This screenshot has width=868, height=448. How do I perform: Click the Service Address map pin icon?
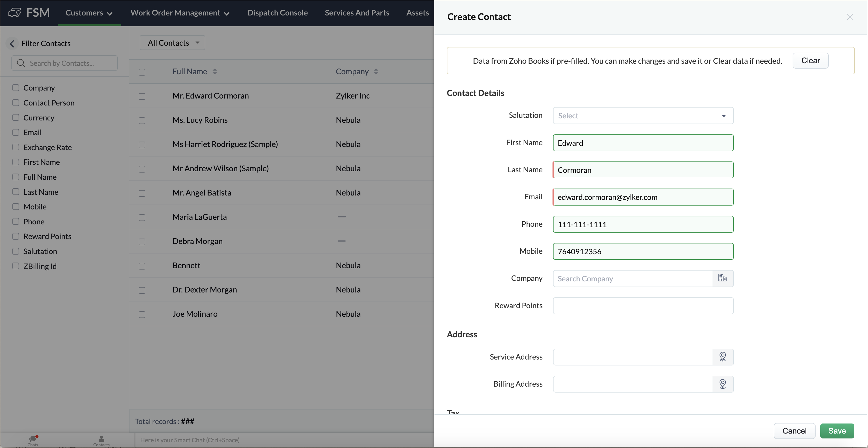coord(722,356)
